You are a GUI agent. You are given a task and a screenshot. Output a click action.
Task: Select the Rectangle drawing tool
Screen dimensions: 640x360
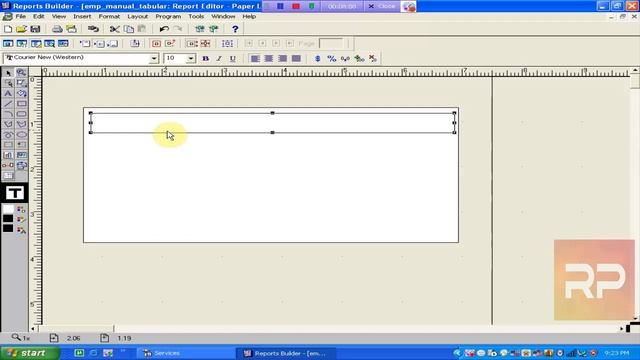(22, 104)
